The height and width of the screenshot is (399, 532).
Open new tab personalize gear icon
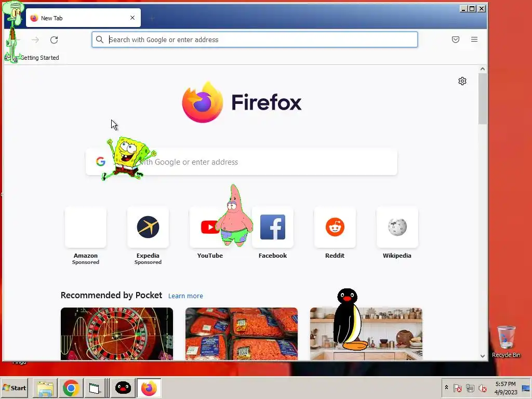[462, 81]
